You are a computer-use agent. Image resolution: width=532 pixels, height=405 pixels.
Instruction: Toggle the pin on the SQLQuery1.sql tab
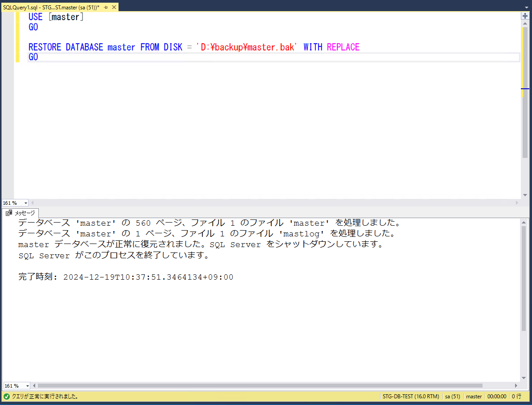click(106, 7)
